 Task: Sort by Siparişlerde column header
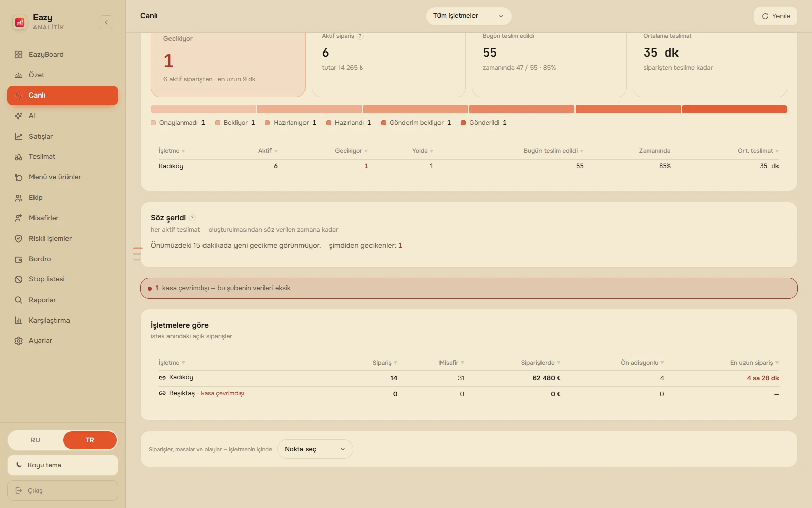click(x=540, y=363)
